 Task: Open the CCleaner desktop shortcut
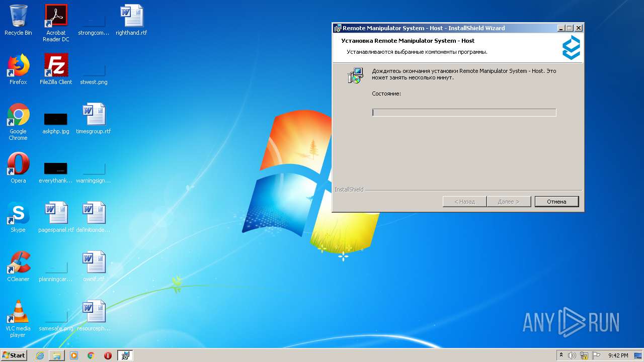tap(18, 266)
